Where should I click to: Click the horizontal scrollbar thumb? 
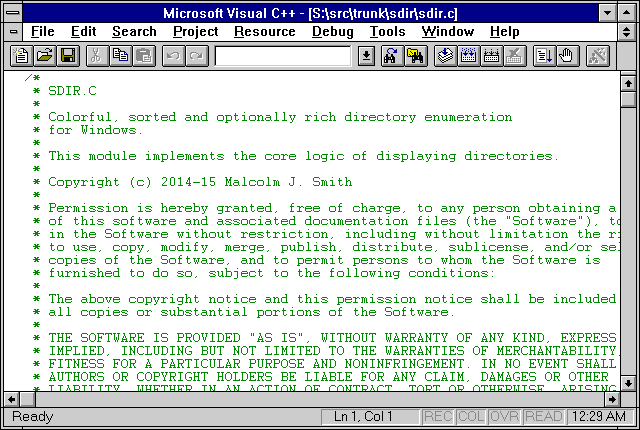coord(28,399)
